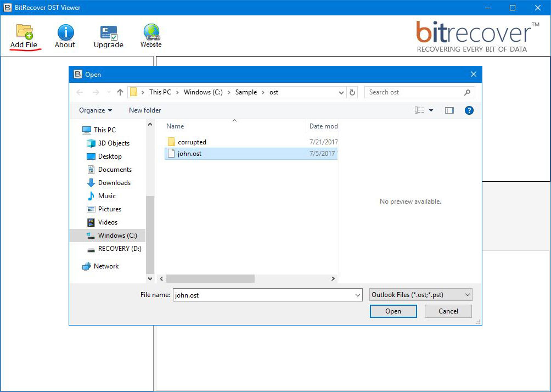Open dialog Help question mark

(469, 110)
